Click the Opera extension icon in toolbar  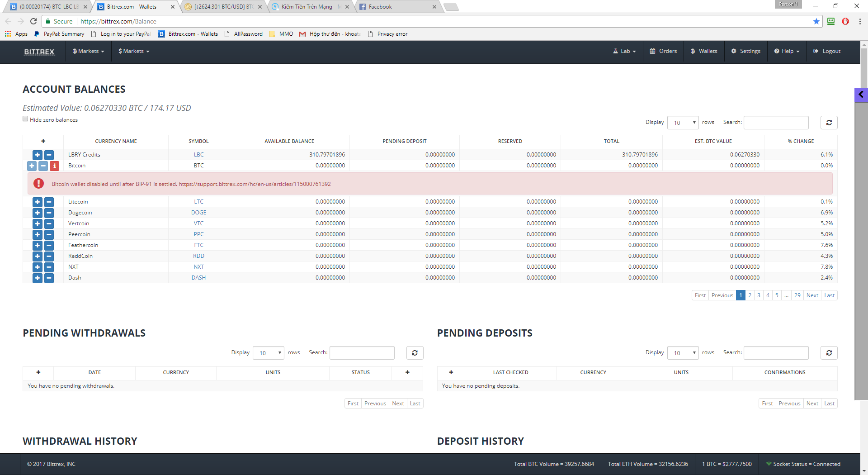pos(845,21)
